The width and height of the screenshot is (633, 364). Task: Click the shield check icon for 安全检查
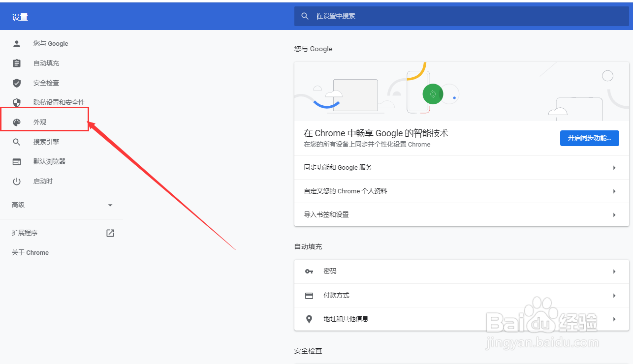point(17,83)
